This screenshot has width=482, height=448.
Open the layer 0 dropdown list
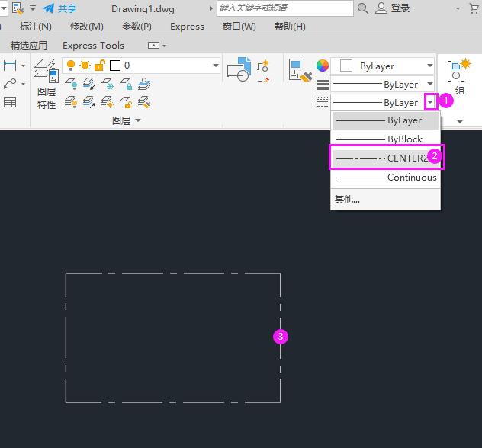216,66
